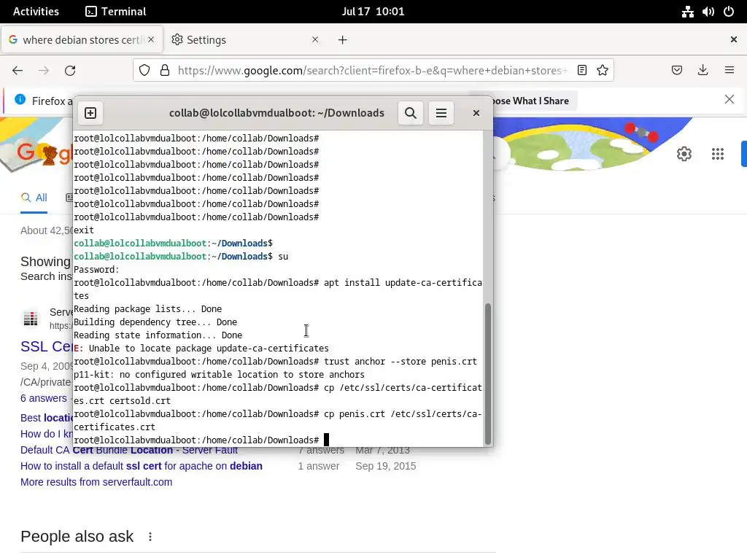
Task: Click the power icon in top bar
Action: click(x=729, y=12)
